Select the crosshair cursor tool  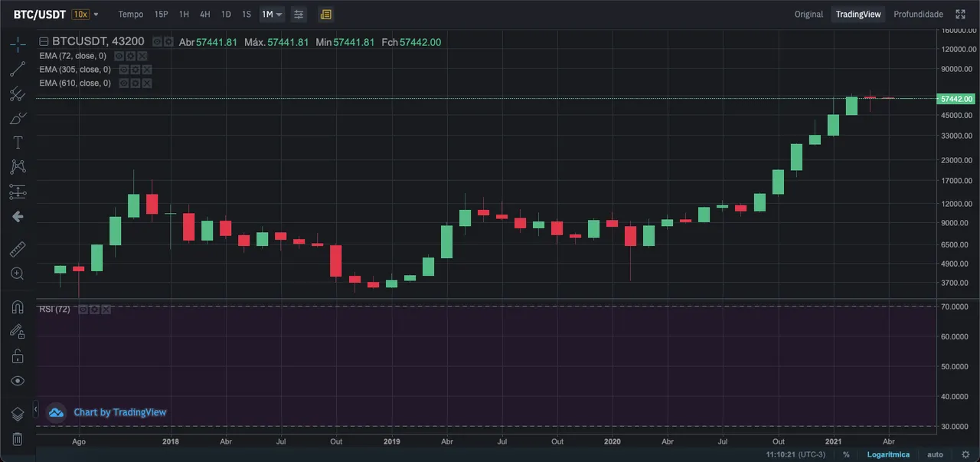[18, 44]
